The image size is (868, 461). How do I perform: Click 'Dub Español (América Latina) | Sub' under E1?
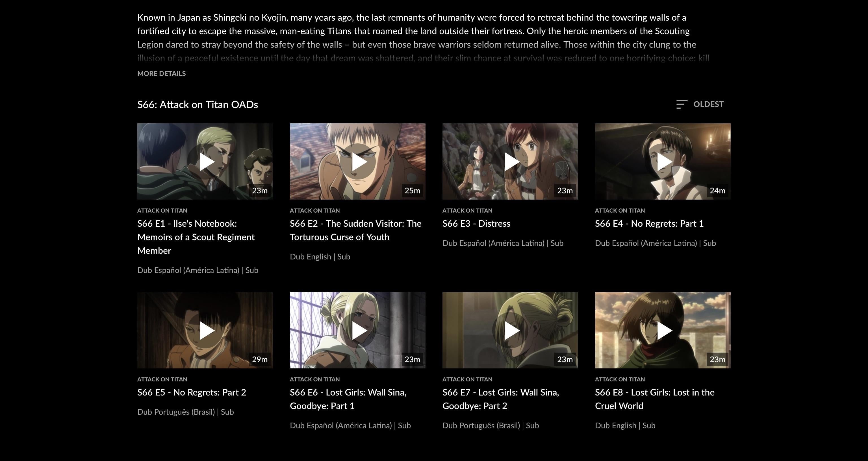pyautogui.click(x=198, y=270)
